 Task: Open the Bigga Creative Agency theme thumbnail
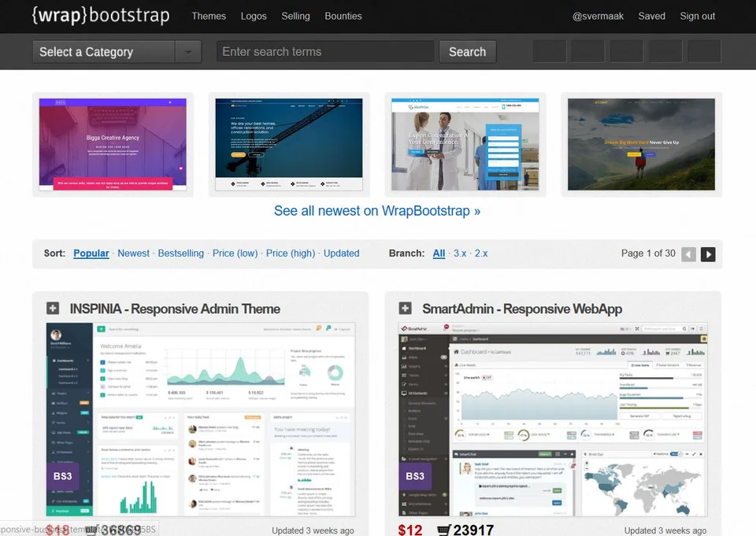coord(113,145)
